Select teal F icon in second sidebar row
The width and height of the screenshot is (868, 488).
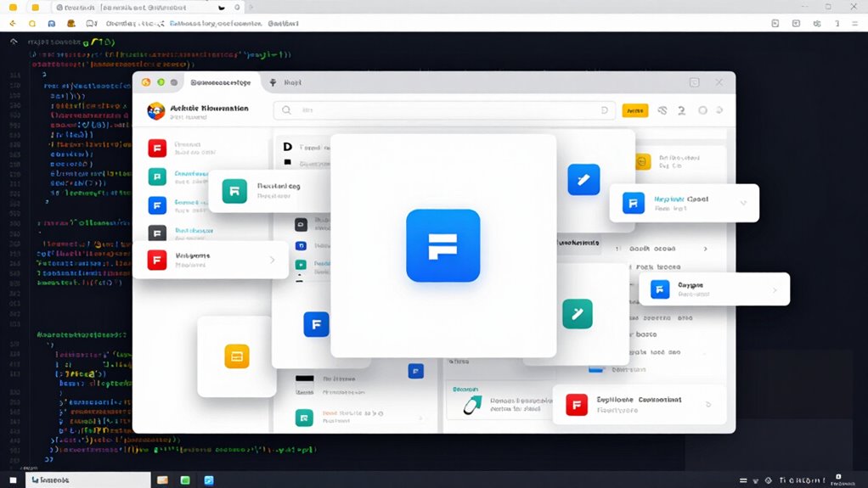pyautogui.click(x=157, y=177)
